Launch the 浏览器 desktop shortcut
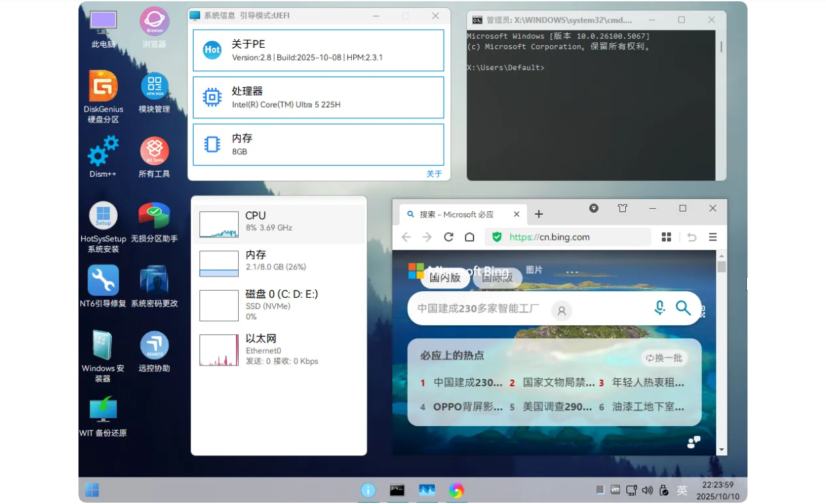This screenshot has width=826, height=504. (154, 29)
